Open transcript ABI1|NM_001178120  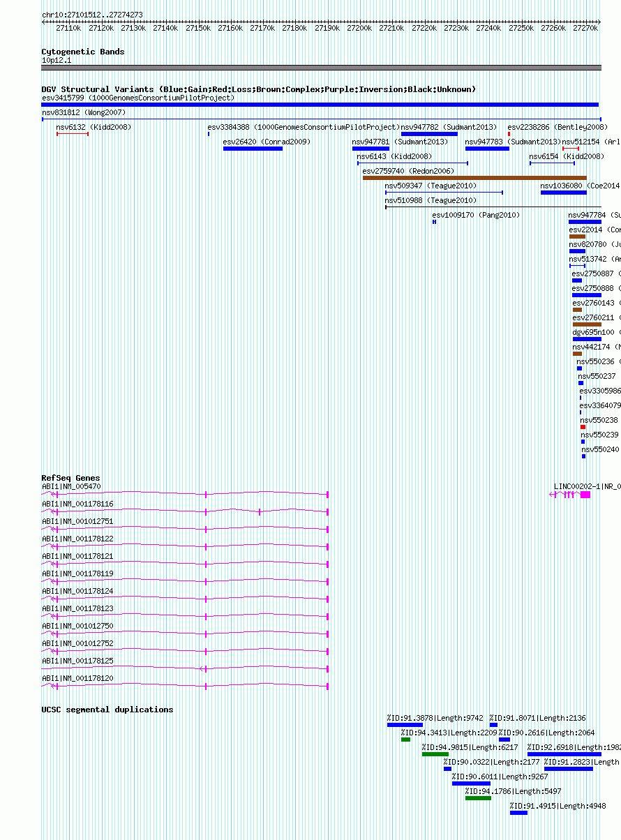tap(77, 678)
